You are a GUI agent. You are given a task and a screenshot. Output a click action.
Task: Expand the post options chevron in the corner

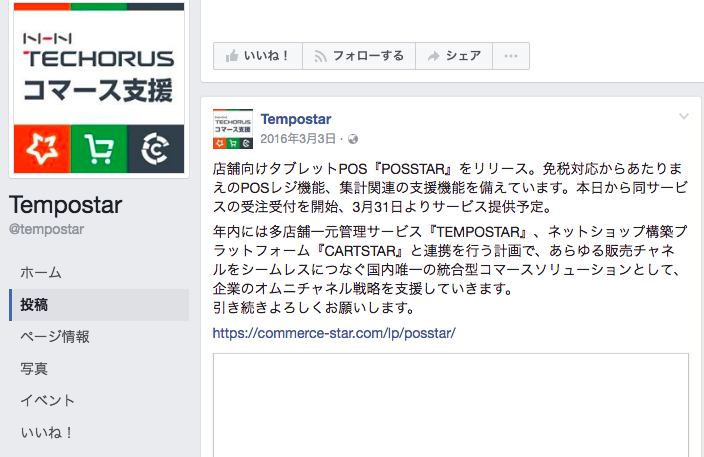pyautogui.click(x=684, y=117)
